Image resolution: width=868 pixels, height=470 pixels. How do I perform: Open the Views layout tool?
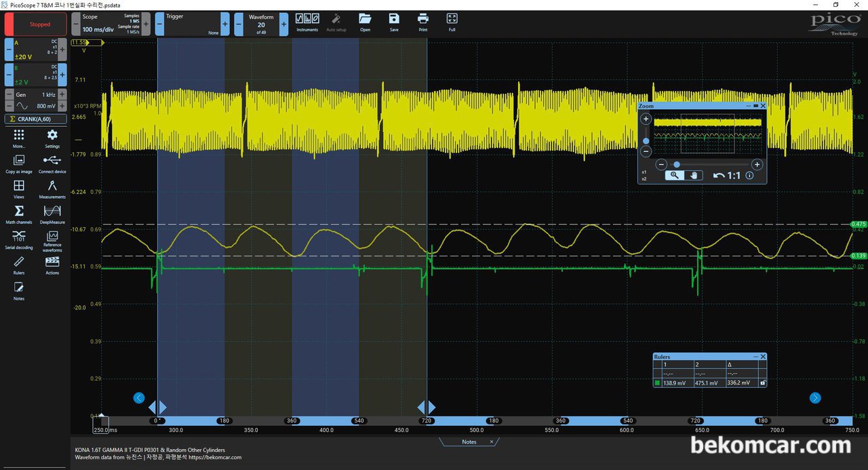coord(19,189)
